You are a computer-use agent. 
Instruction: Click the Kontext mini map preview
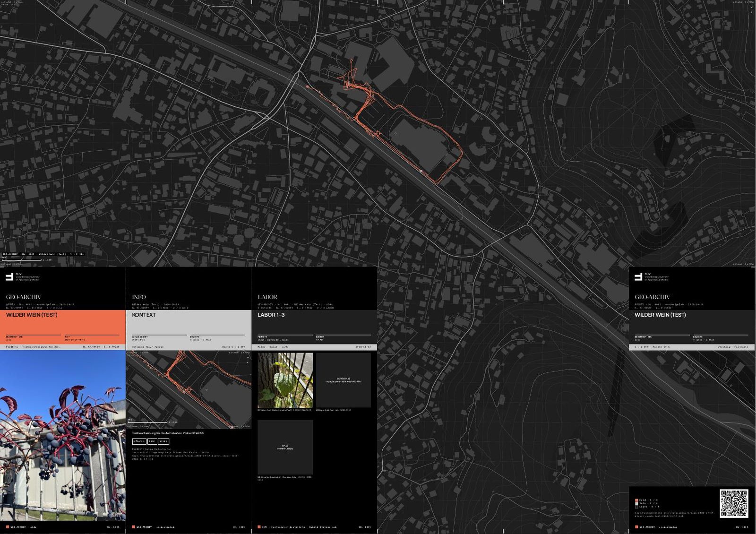point(189,389)
